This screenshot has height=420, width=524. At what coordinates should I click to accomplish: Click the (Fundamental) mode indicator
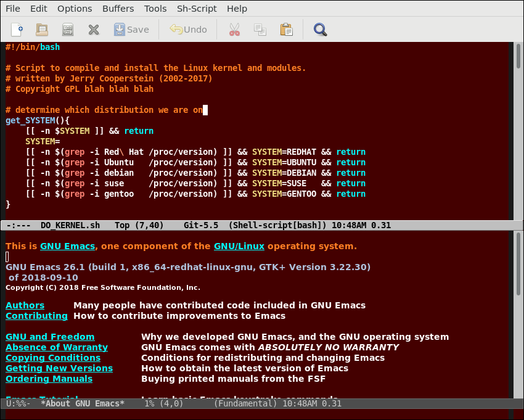click(245, 403)
